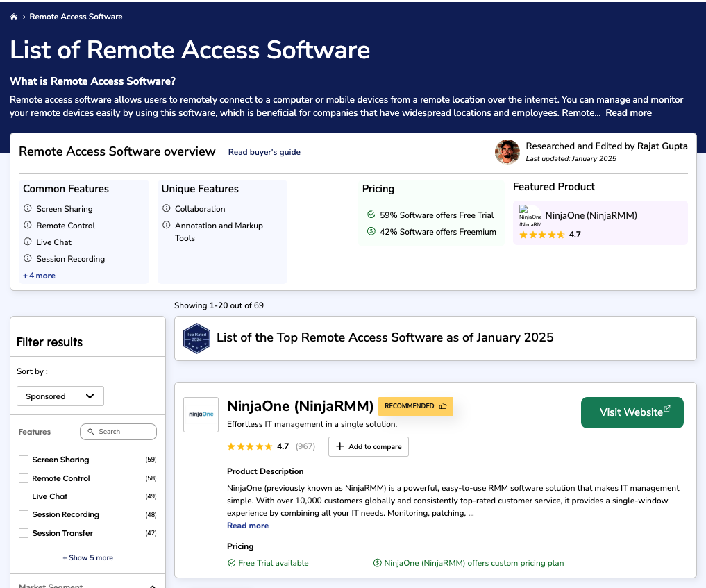Click the (59) count next to Screen Sharing
The height and width of the screenshot is (588, 706).
click(x=151, y=460)
